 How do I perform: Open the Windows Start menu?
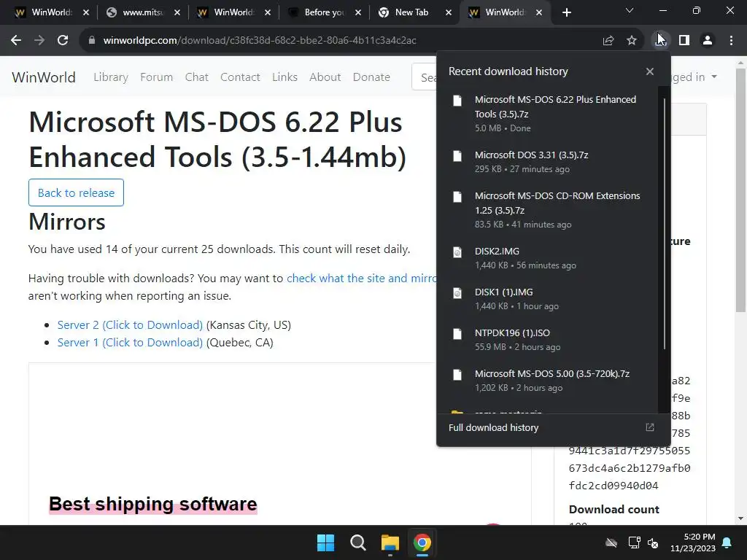(326, 542)
